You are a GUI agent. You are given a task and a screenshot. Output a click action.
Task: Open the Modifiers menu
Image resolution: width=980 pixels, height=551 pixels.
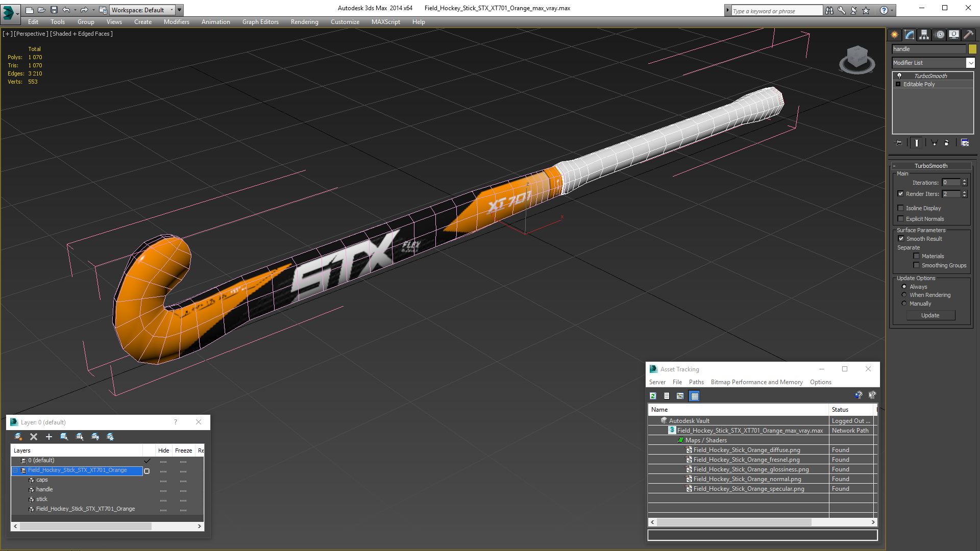(x=177, y=22)
